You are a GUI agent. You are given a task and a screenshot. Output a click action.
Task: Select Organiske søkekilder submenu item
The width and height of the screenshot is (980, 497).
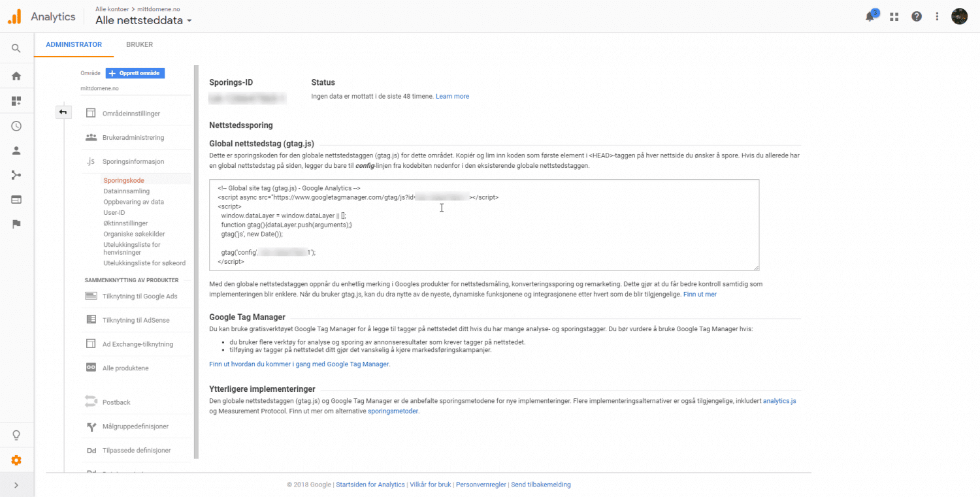click(134, 234)
